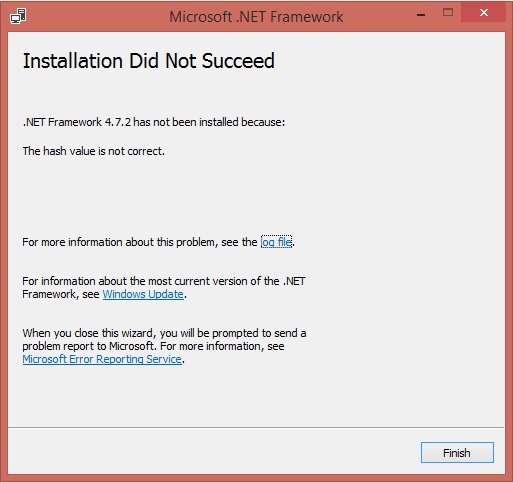Click the .NET Framework 4.7.2 not installed text

154,122
